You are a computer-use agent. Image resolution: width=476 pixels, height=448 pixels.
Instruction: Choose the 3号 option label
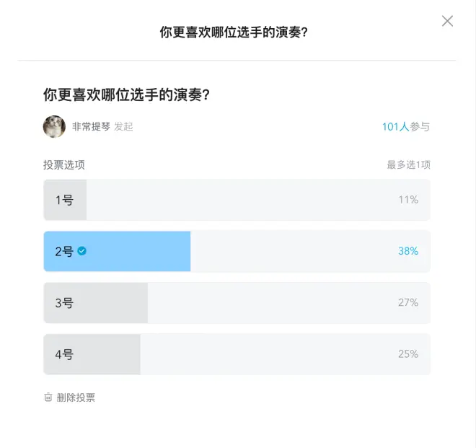click(x=64, y=303)
